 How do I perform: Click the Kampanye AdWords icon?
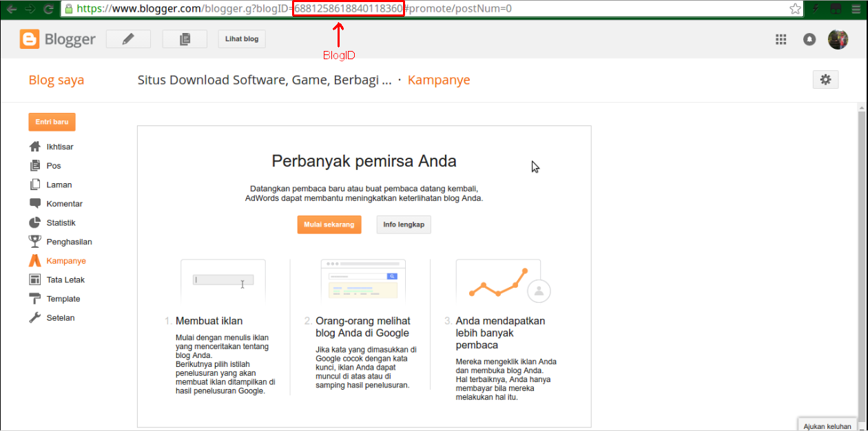(35, 261)
